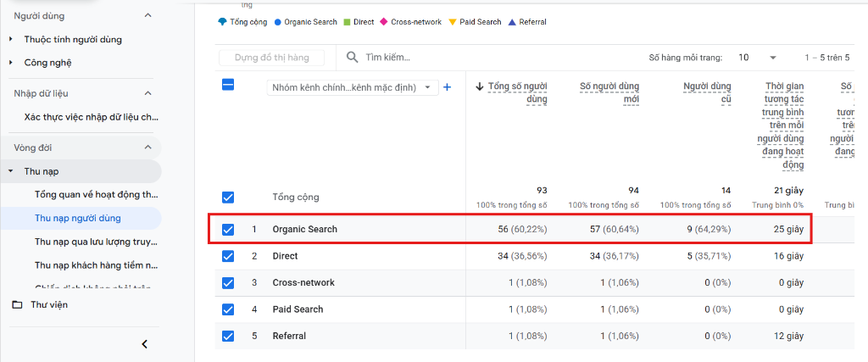Open the Thư viện library entry
This screenshot has width=868, height=362.
[49, 305]
